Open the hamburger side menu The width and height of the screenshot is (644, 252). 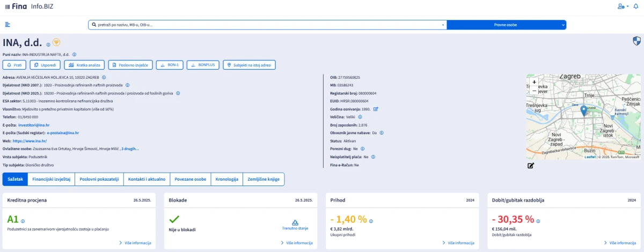click(x=8, y=24)
